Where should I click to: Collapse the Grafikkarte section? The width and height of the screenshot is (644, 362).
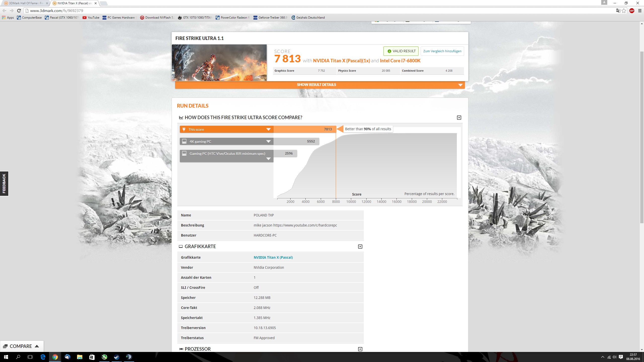(360, 247)
